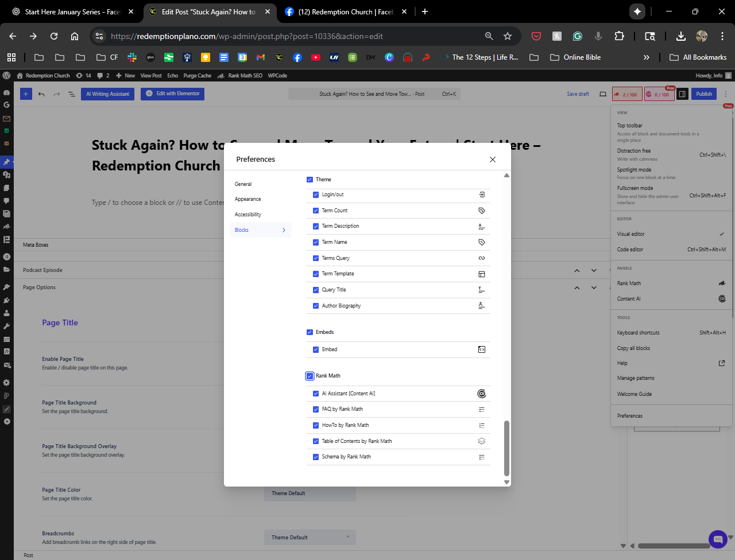Screen dimensions: 735x560
Task: Move the Page Options panel down
Action: coord(594,287)
